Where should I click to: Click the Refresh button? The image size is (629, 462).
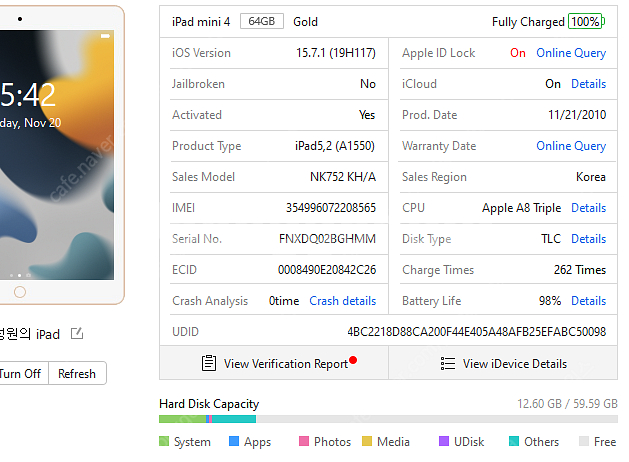pyautogui.click(x=77, y=374)
